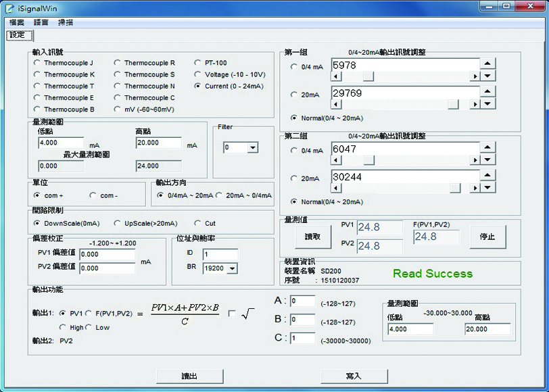Select F(PV1,PV2) for output 1
This screenshot has height=392, width=549.
tap(89, 313)
